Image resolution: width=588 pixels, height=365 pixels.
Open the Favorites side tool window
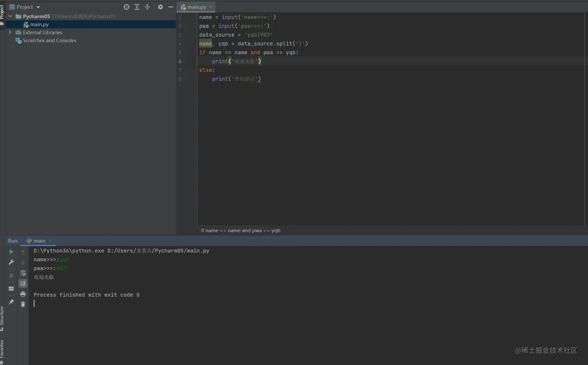2,352
